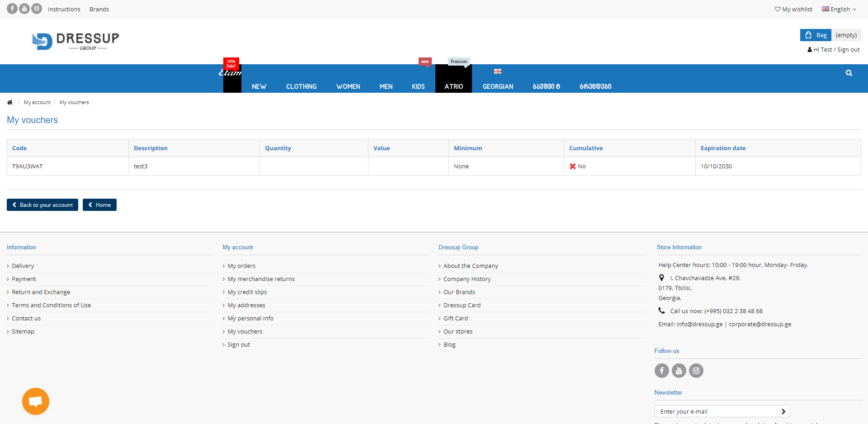Viewport: 868px width, 424px height.
Task: Open the shopping Bag
Action: point(816,35)
